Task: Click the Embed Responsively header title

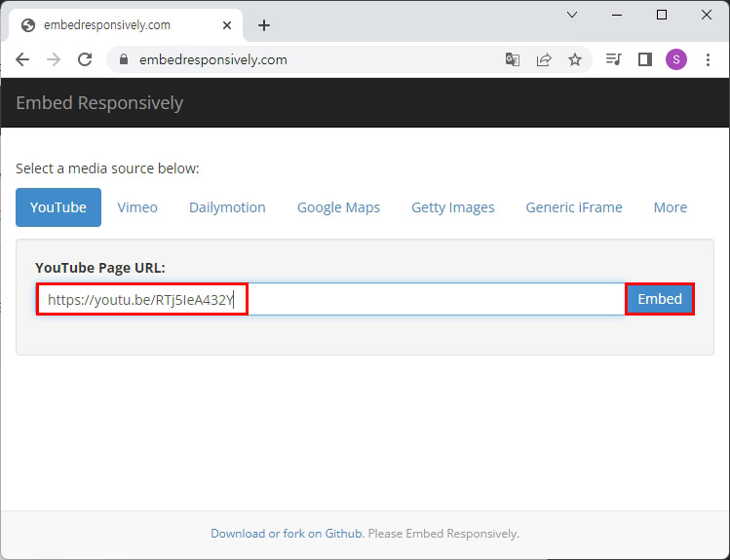Action: pos(99,103)
